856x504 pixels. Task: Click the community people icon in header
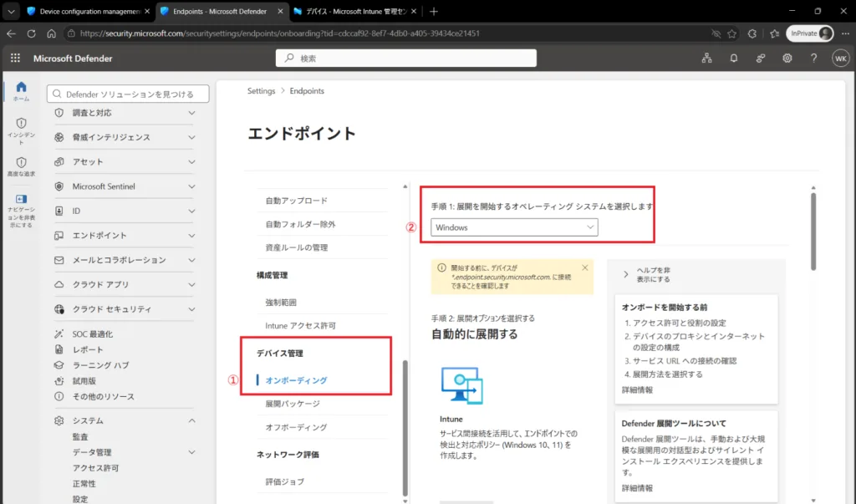pos(761,58)
